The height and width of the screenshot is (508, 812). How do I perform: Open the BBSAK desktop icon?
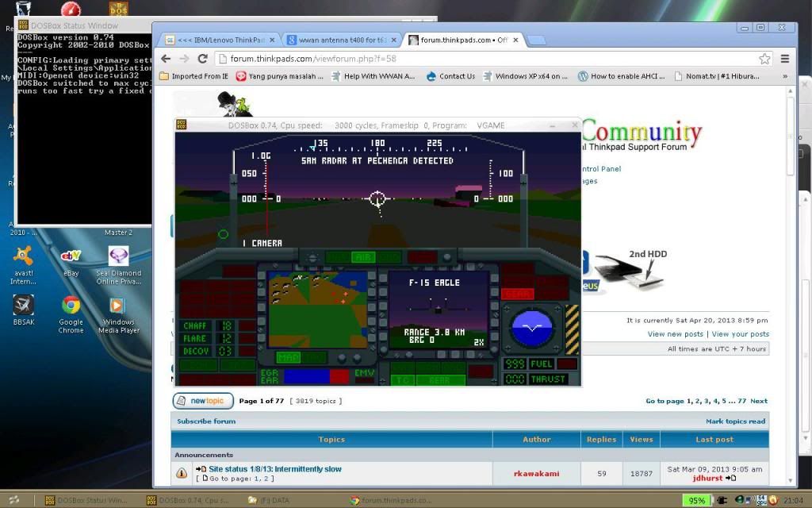(23, 307)
